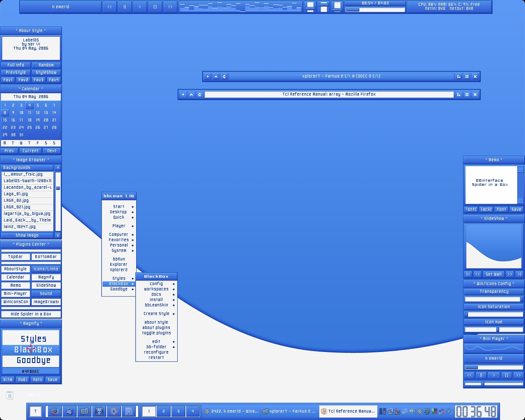Click the Memo text area
The image size is (525, 420).
pyautogui.click(x=491, y=185)
